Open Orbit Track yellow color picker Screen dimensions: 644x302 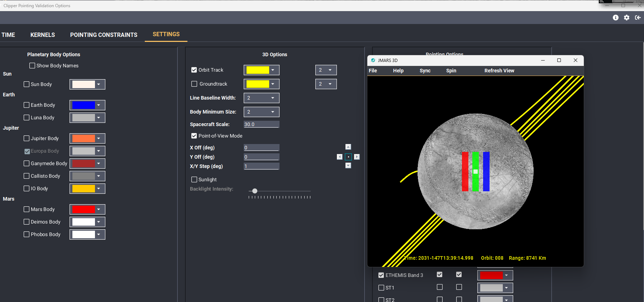262,70
